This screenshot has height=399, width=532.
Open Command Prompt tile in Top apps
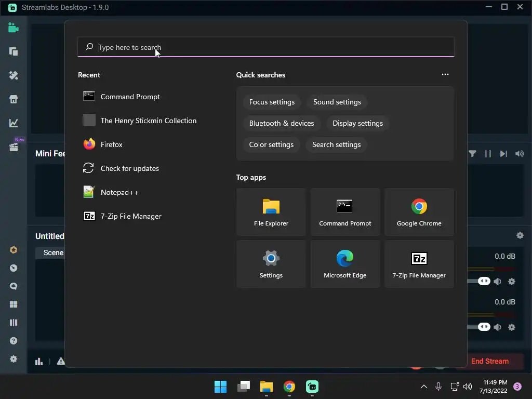(x=345, y=212)
